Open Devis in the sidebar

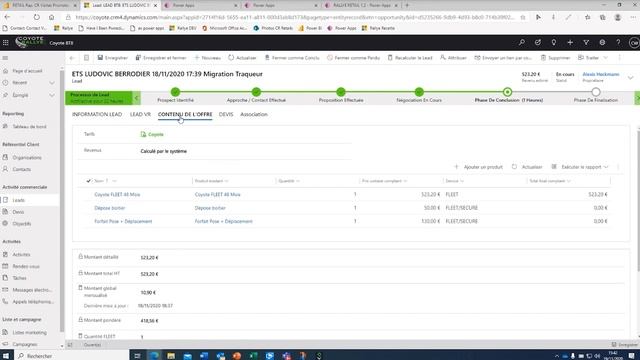tap(18, 212)
